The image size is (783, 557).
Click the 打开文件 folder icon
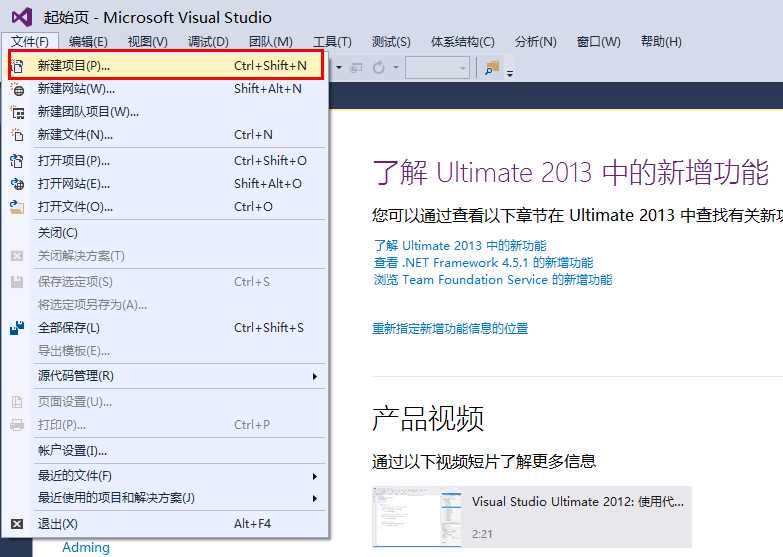click(x=17, y=207)
